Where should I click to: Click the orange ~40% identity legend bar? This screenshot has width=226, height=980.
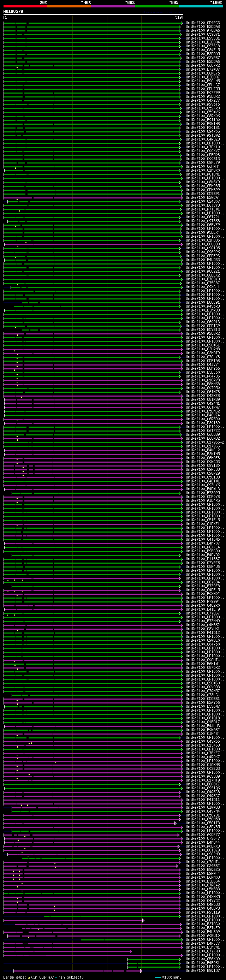(x=69, y=6)
